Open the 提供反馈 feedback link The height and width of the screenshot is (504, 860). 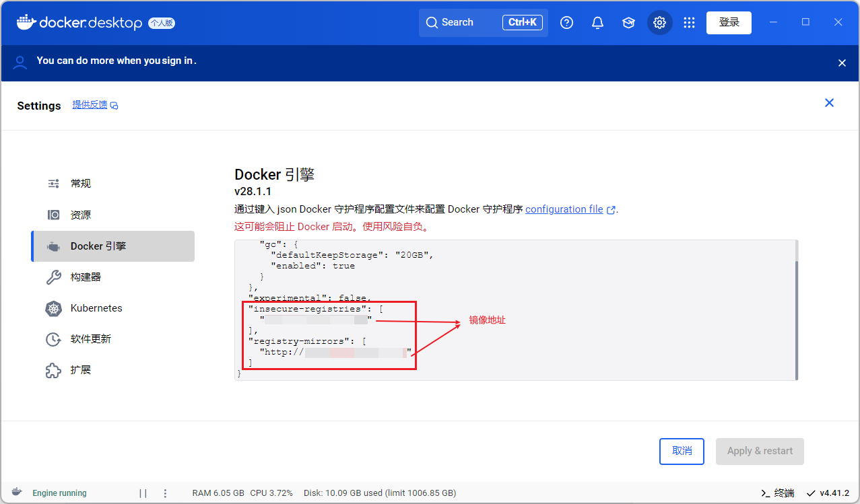point(95,105)
